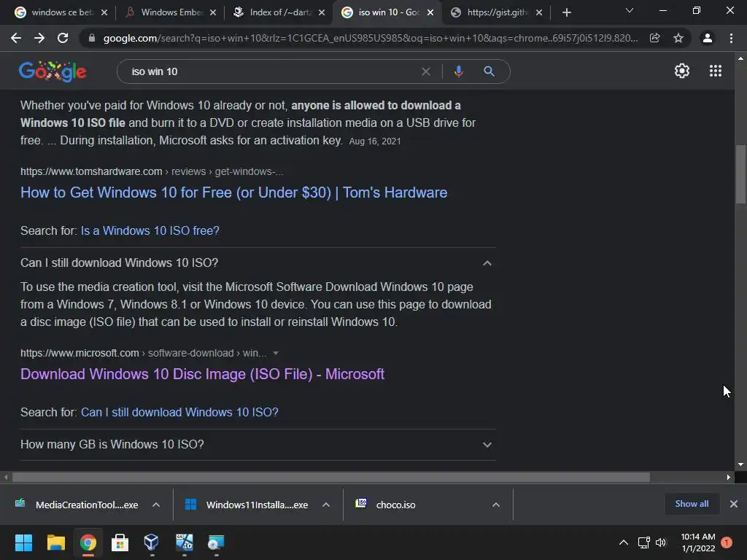Open File Explorer from taskbar
Viewport: 747px width, 560px height.
55,542
